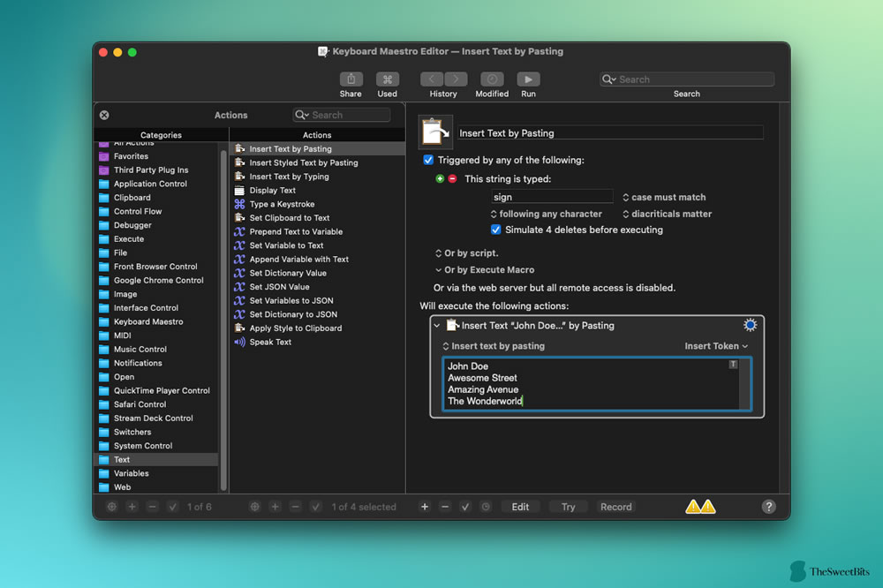
Task: Toggle Simulate 4 deletes before executing
Action: pos(495,230)
